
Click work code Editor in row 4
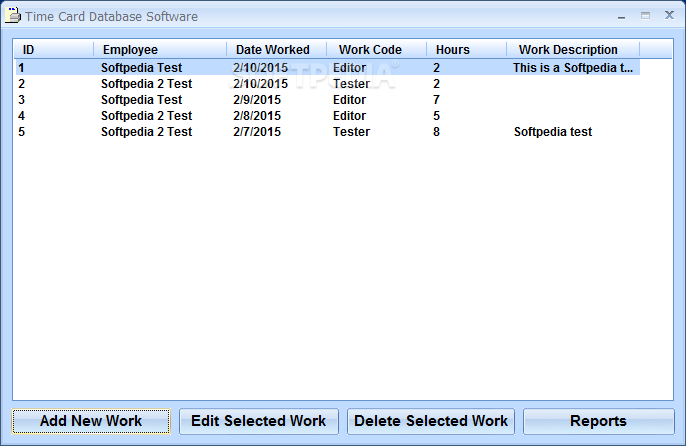pos(349,116)
